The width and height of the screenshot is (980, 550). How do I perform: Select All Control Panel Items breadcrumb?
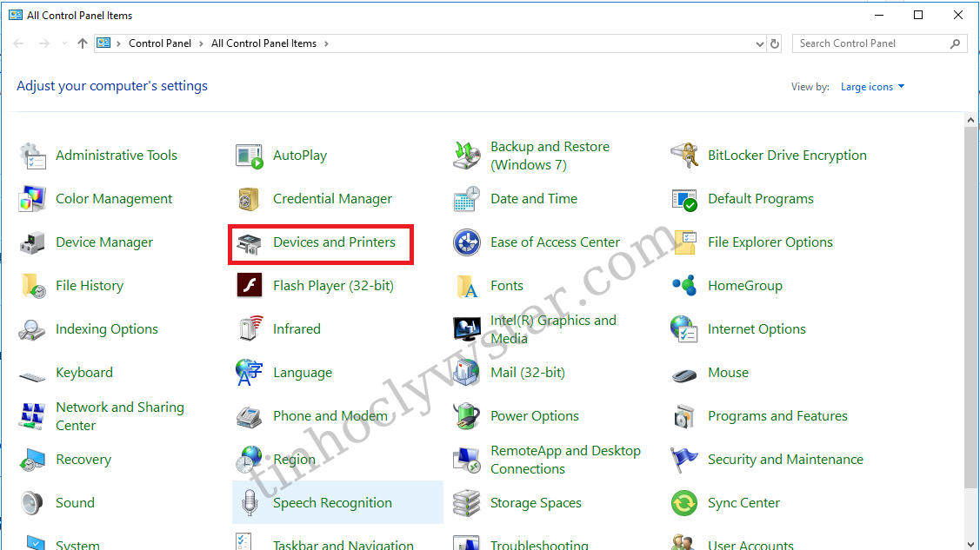coord(263,43)
